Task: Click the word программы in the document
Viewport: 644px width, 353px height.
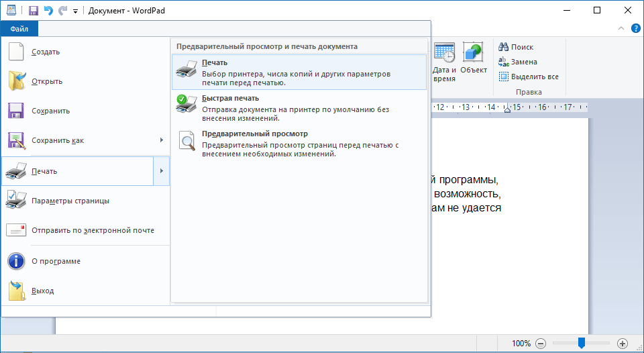Action: coord(469,180)
